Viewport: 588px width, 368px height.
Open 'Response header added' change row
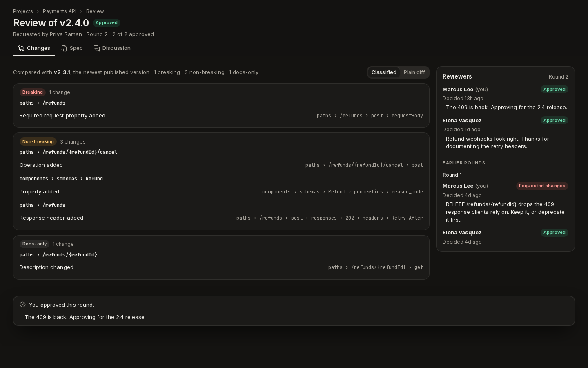pyautogui.click(x=221, y=218)
